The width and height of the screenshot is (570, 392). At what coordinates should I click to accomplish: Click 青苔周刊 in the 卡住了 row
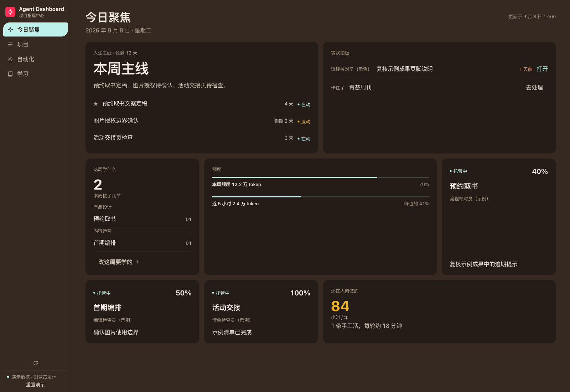click(x=360, y=87)
